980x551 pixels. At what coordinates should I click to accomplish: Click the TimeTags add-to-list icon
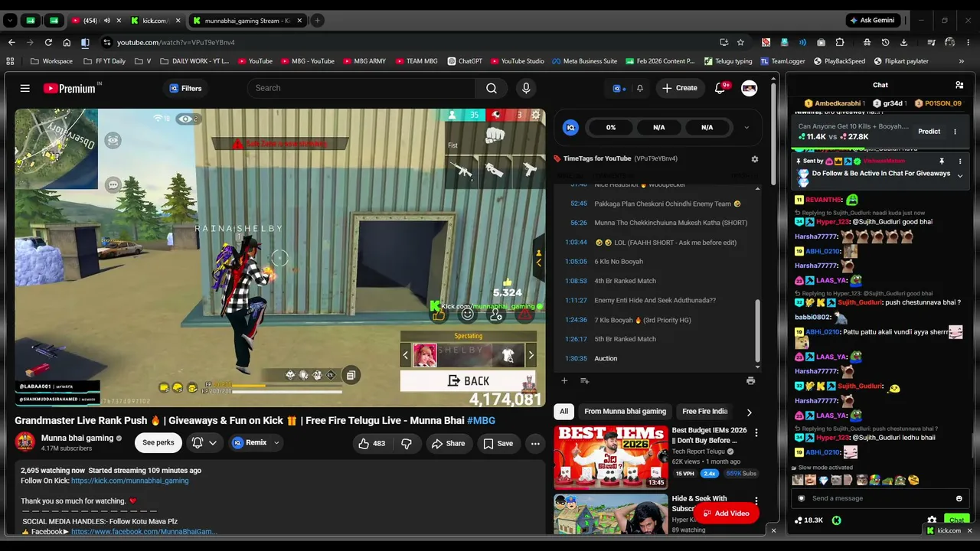tap(585, 380)
